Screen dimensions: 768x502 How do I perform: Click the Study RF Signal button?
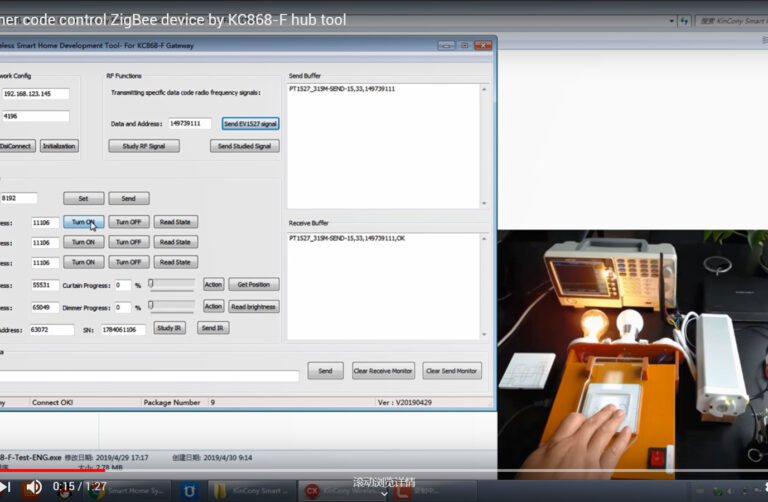point(143,146)
